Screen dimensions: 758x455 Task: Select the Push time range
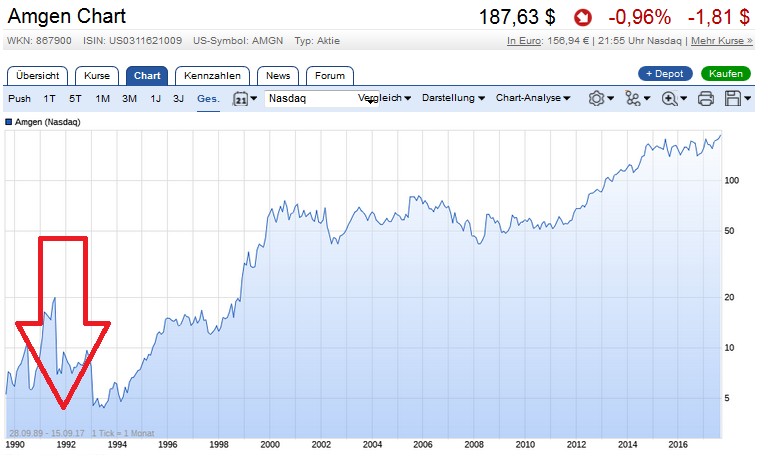(19, 99)
